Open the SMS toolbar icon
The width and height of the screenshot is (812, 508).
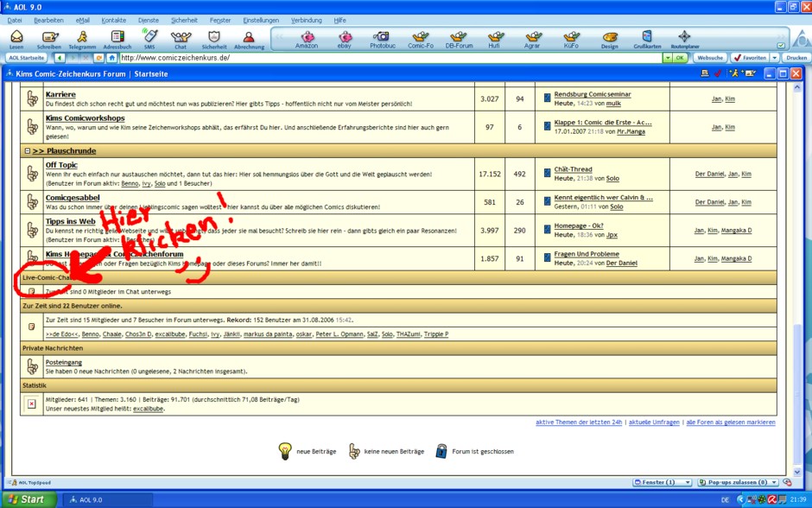coord(149,37)
